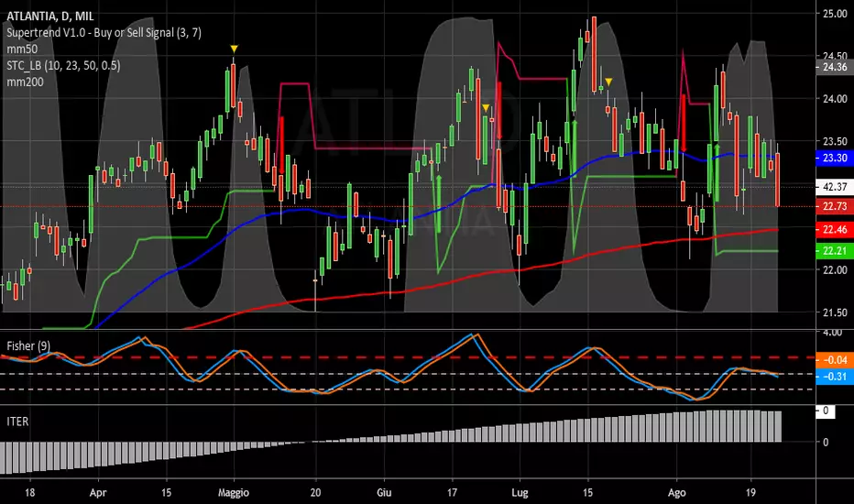
Task: Click the mm50 indicator label
Action: point(22,49)
